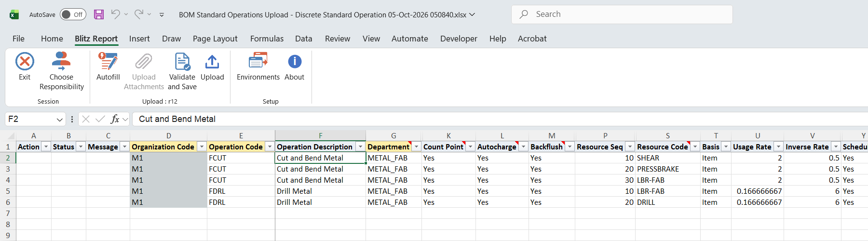
Task: Run the Autofill tool
Action: pos(108,67)
